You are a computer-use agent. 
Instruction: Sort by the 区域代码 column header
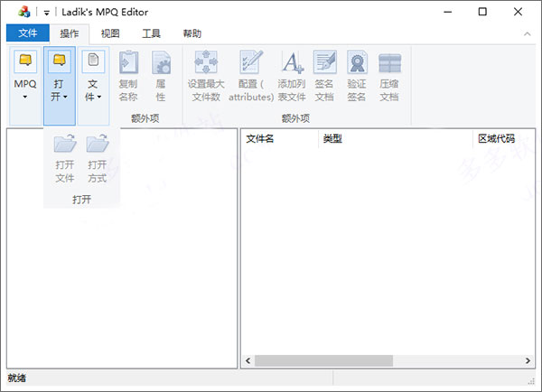click(x=504, y=139)
